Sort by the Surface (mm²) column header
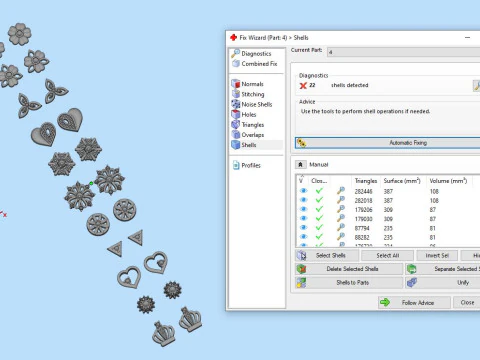480x360 pixels. click(x=402, y=181)
